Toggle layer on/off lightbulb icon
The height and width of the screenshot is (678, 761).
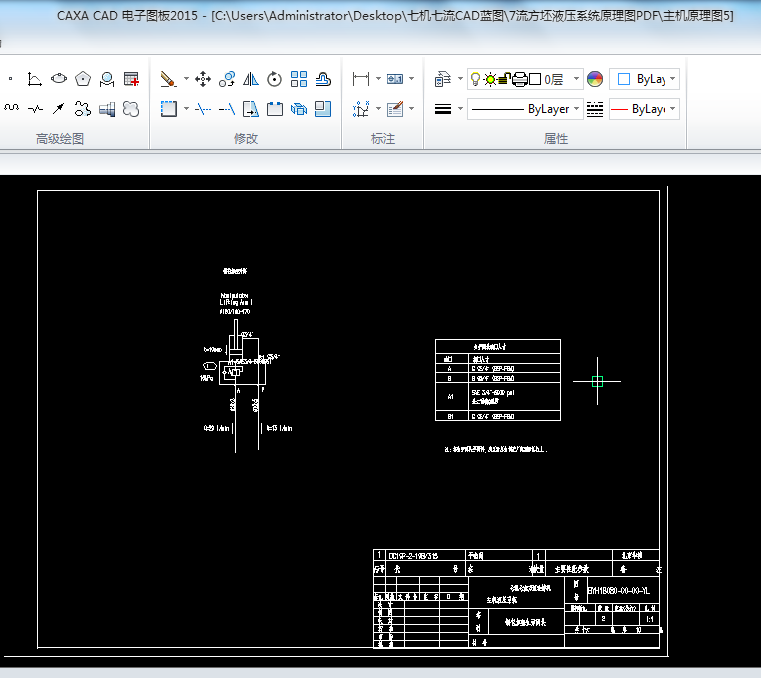(x=476, y=79)
